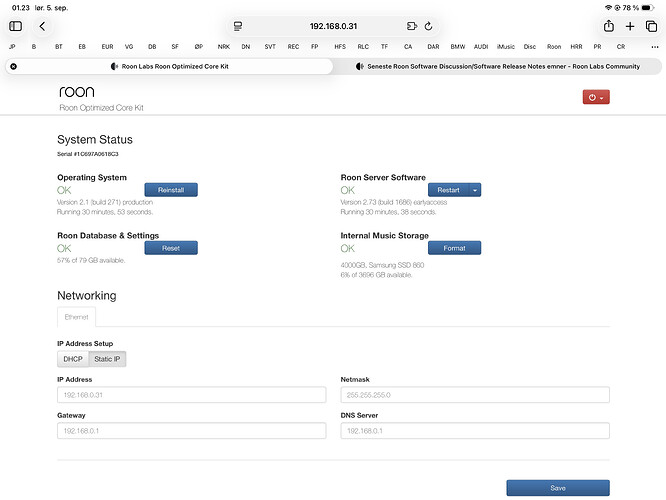Screen dimensions: 666x500
Task: Tap the Wi-Fi status icon
Action: point(608,8)
